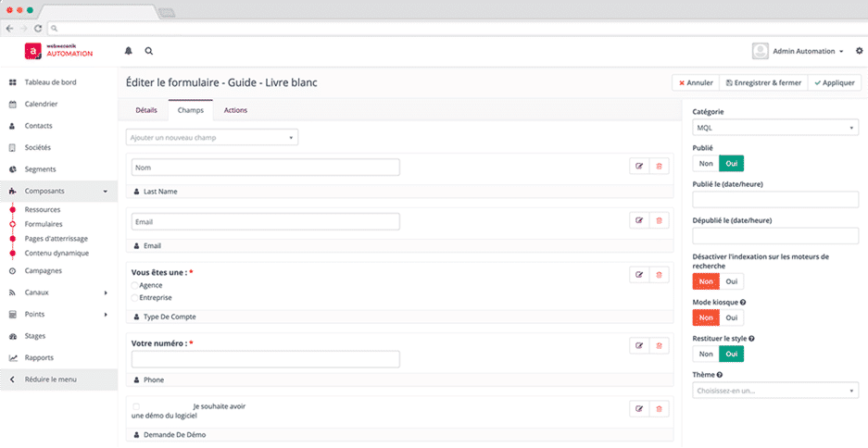The width and height of the screenshot is (868, 448).
Task: Click the Appliquer button
Action: pos(834,82)
